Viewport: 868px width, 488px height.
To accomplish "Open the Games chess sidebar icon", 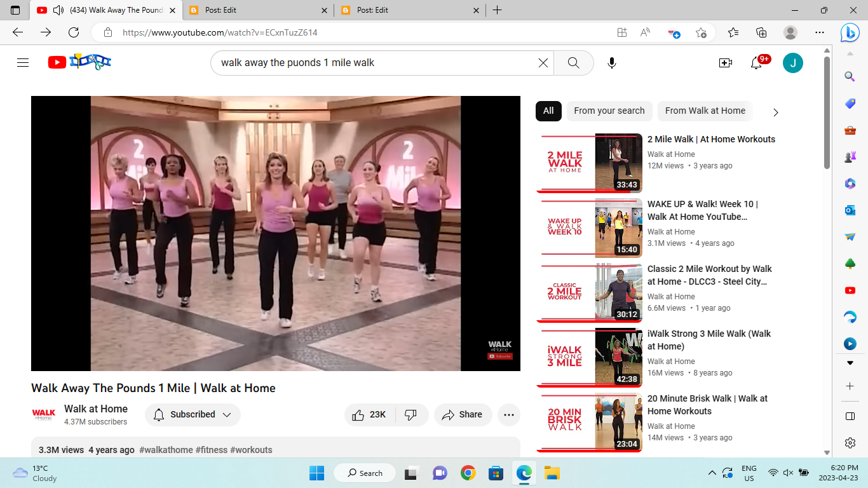I will [850, 157].
